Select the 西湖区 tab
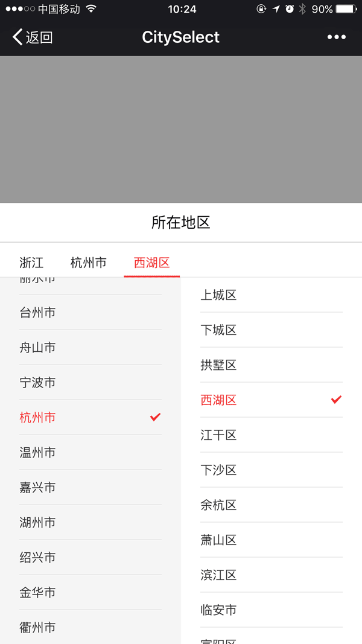The image size is (362, 644). point(152,263)
